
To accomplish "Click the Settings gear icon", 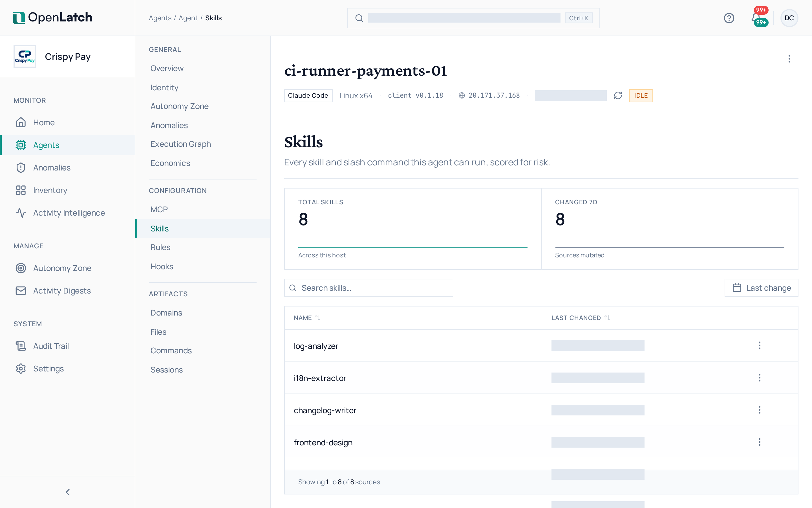I will pos(21,369).
